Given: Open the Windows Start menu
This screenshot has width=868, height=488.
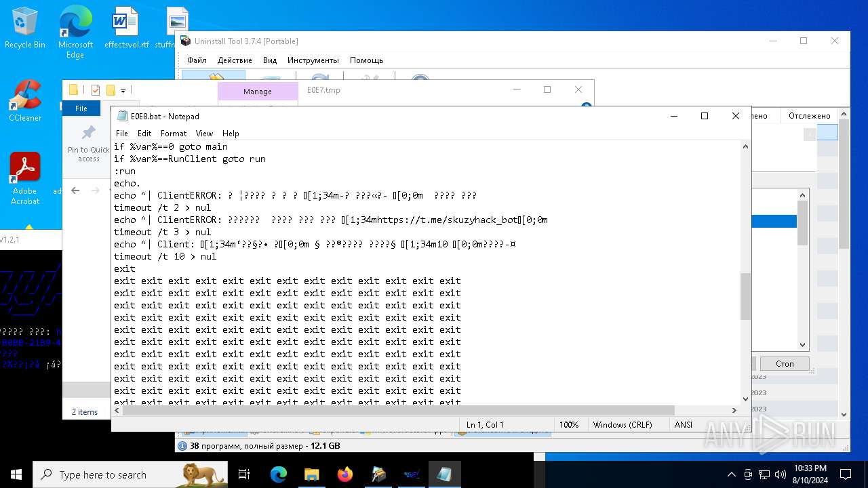Looking at the screenshot, I should tap(16, 474).
